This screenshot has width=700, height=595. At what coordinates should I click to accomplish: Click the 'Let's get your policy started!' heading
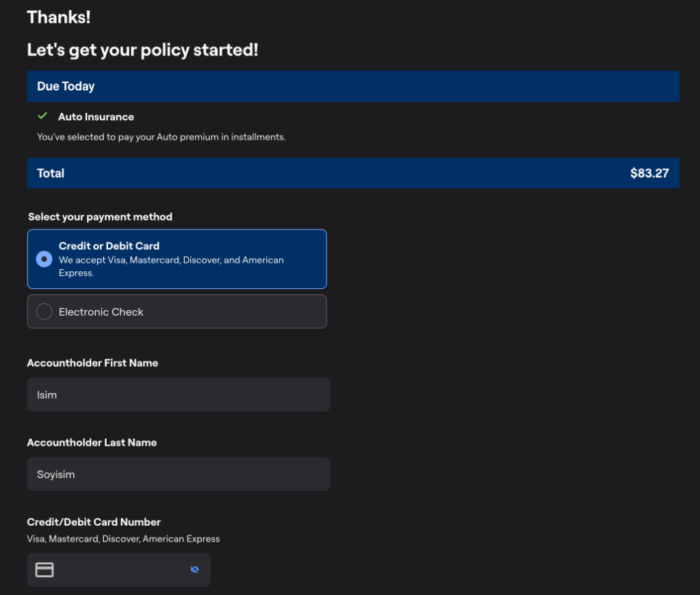point(142,50)
